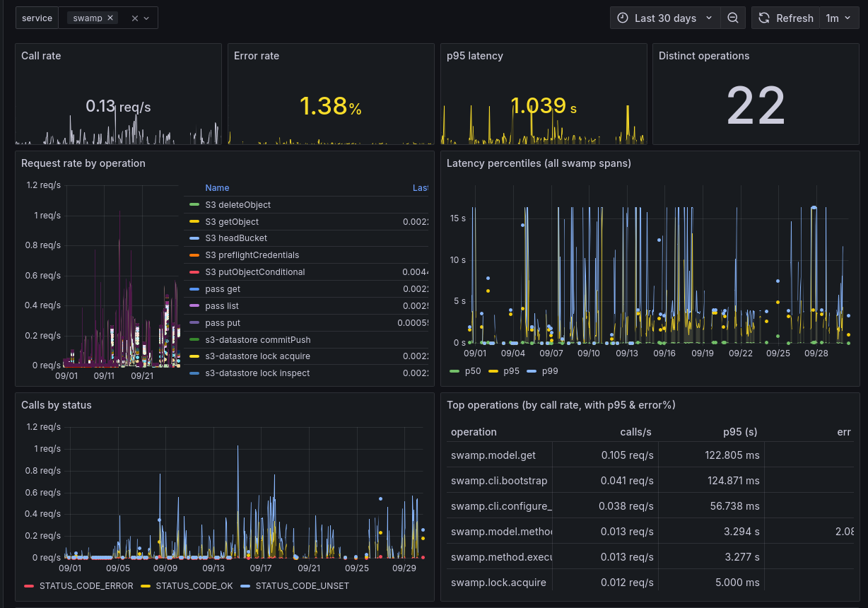Toggle STATUS_CODE_OK series in legend
This screenshot has width=868, height=608.
pyautogui.click(x=194, y=586)
